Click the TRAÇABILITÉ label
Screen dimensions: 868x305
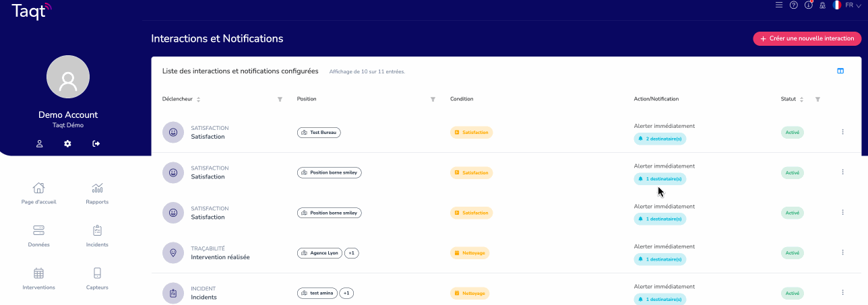click(208, 248)
